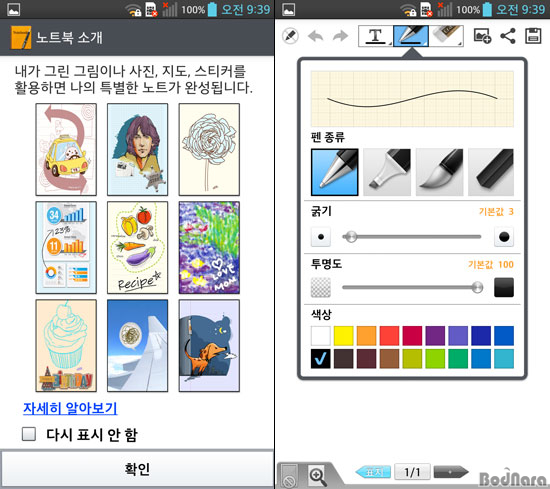The width and height of the screenshot is (550, 489).
Task: Select the eraser tool in toolbar
Action: [x=446, y=36]
